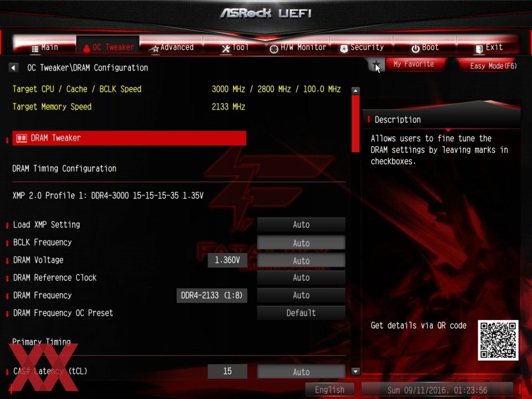
Task: Click the Main tab list icon
Action: 35,49
